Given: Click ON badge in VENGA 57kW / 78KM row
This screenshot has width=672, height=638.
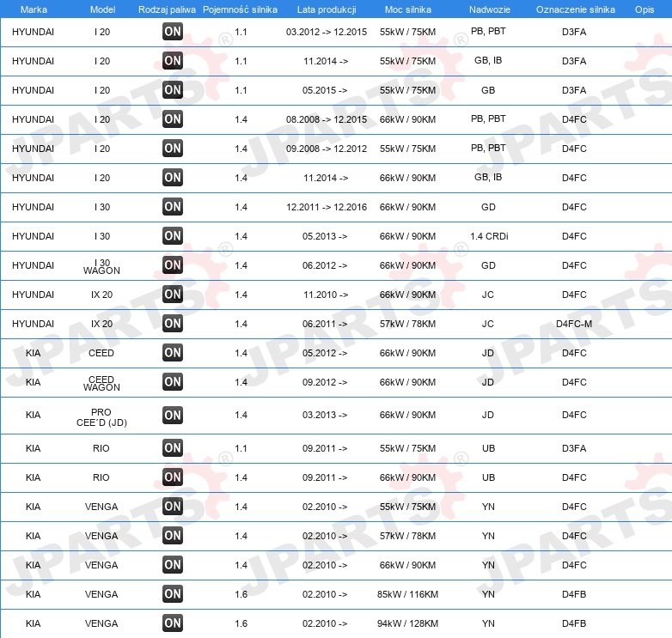Looking at the screenshot, I should click(173, 536).
